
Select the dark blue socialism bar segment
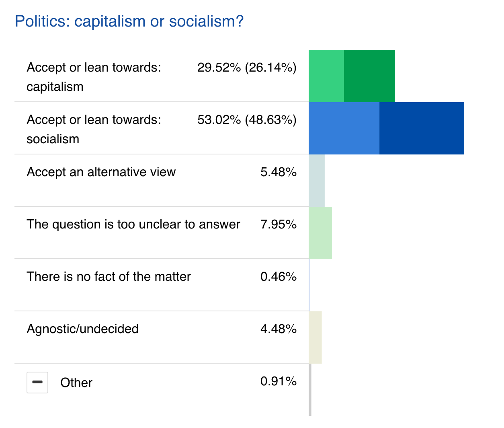[421, 128]
